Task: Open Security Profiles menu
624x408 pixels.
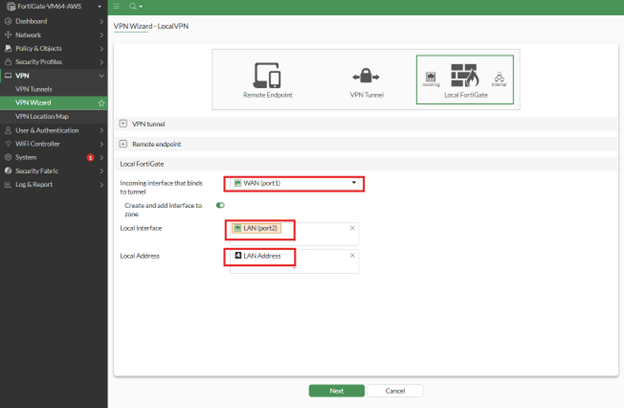Action: (x=53, y=62)
